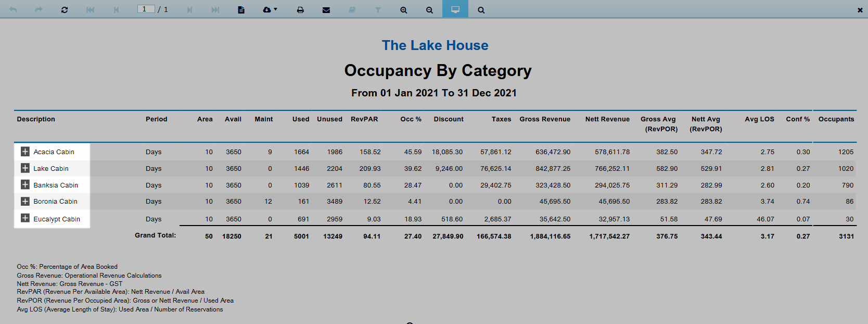Click the document page icon in toolbar
Viewport: 868px width, 324px height.
241,10
